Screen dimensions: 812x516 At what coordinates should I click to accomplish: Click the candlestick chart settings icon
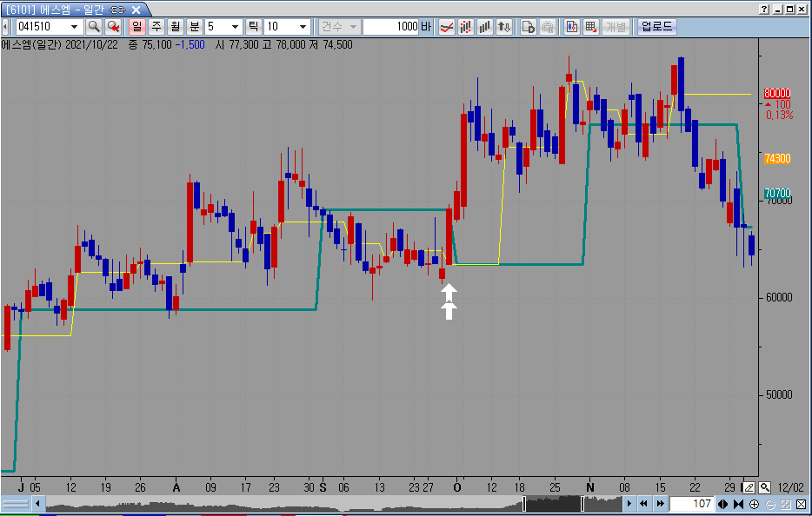point(571,27)
